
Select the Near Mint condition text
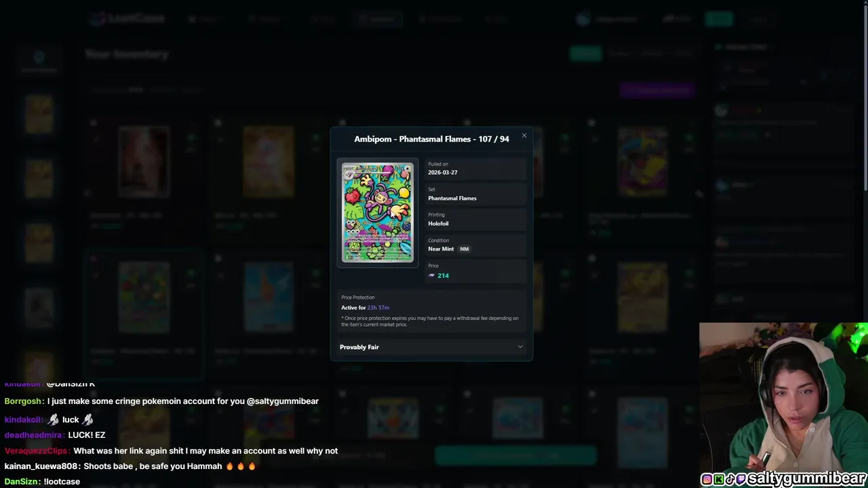[441, 249]
